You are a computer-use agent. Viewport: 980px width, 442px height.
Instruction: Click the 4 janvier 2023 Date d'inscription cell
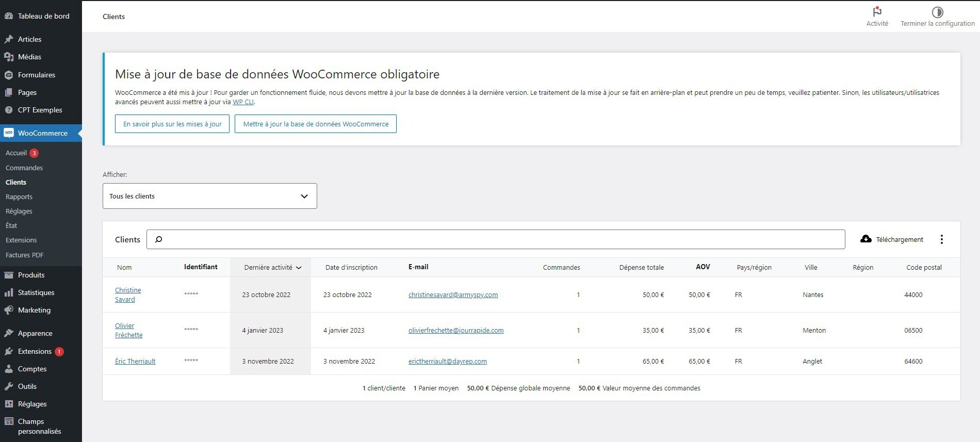point(344,330)
